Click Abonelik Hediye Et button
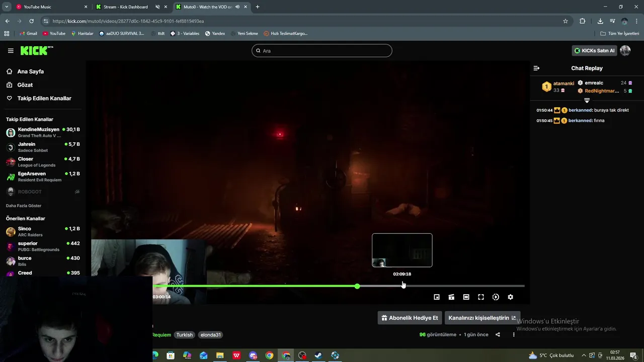Viewport: 644px width, 362px height. point(410,318)
